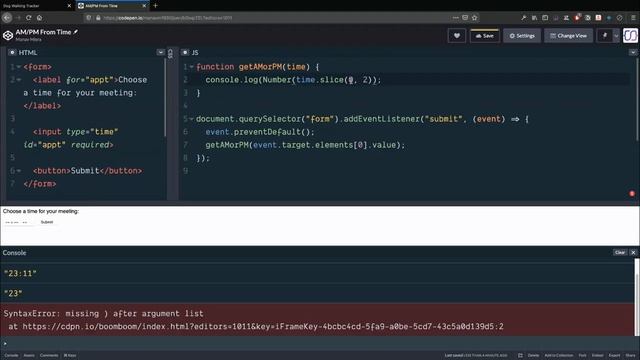The width and height of the screenshot is (640, 360).
Task: Pin this pen using pin icon
Action: click(604, 36)
